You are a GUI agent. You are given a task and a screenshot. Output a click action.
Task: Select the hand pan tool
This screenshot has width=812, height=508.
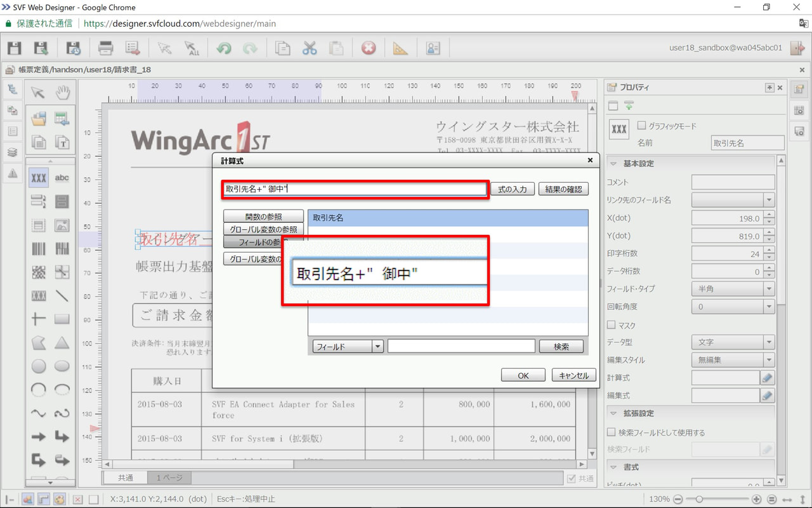[x=62, y=93]
